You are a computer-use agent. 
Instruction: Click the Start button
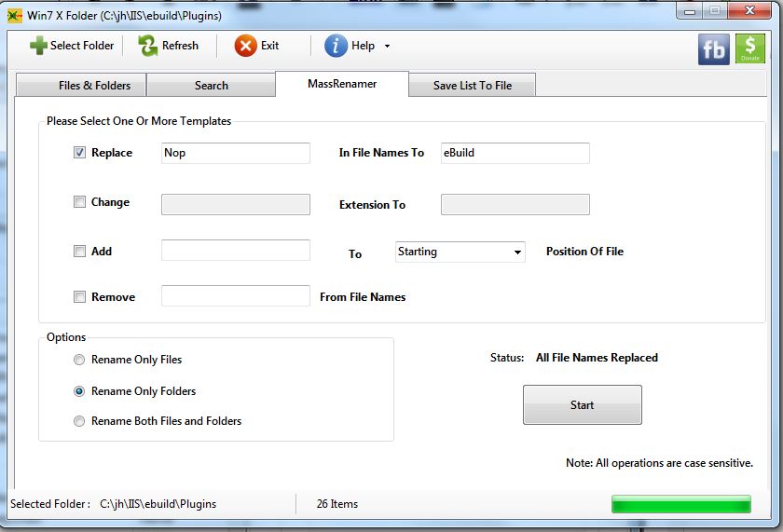pyautogui.click(x=583, y=404)
